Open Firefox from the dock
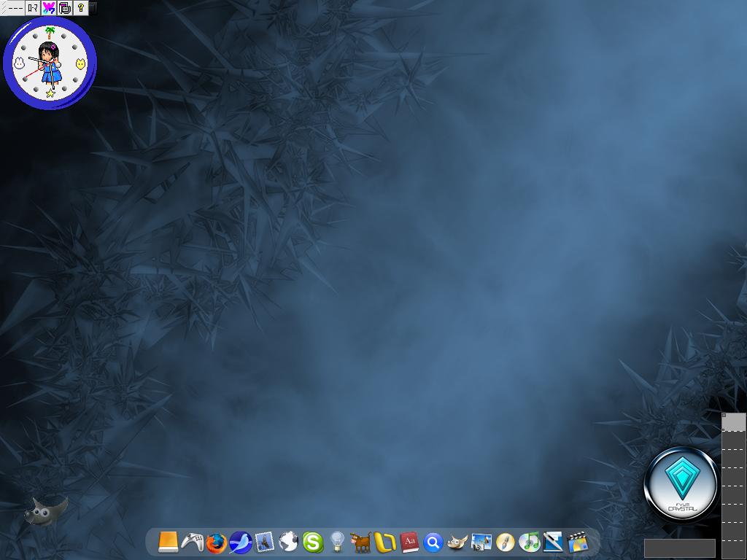Image resolution: width=747 pixels, height=560 pixels. pyautogui.click(x=216, y=542)
